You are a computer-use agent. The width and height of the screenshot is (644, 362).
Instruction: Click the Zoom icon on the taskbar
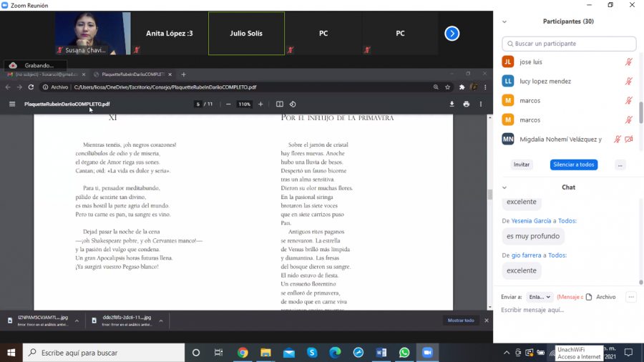428,353
